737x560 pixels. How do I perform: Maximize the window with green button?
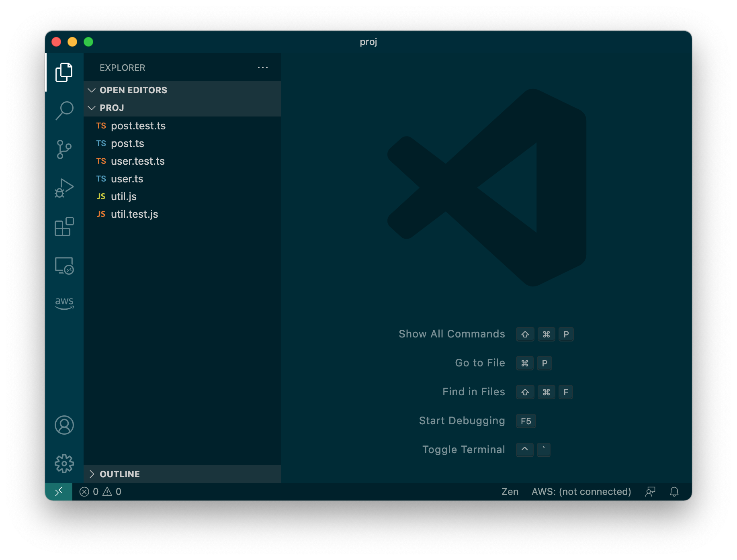pos(88,42)
